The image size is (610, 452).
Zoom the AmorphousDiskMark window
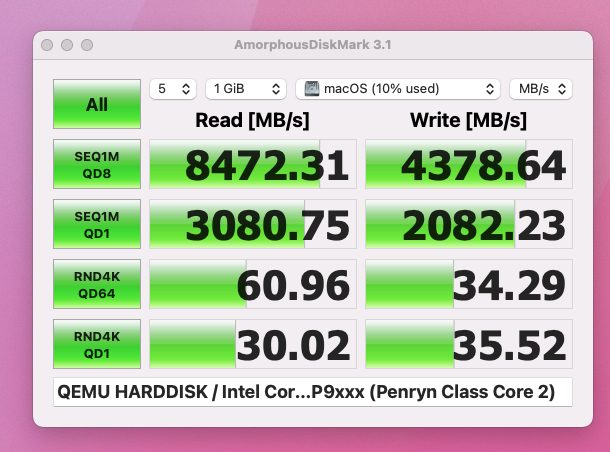(x=87, y=45)
